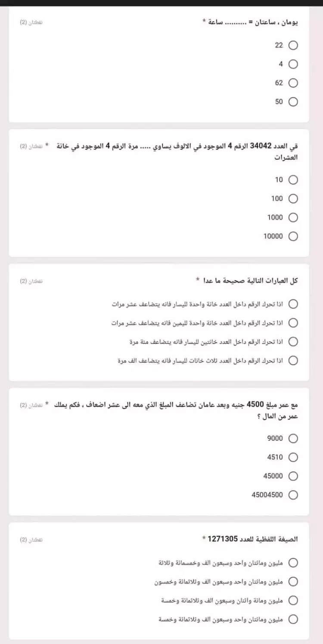This screenshot has height=644, width=323.
Task: Select the 45000 radio option
Action: (x=293, y=476)
